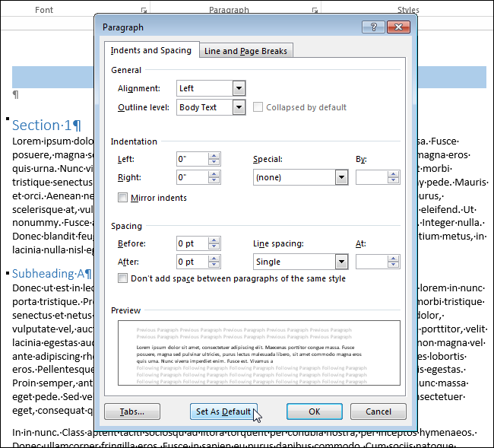Close the Paragraph dialog with X

(398, 27)
